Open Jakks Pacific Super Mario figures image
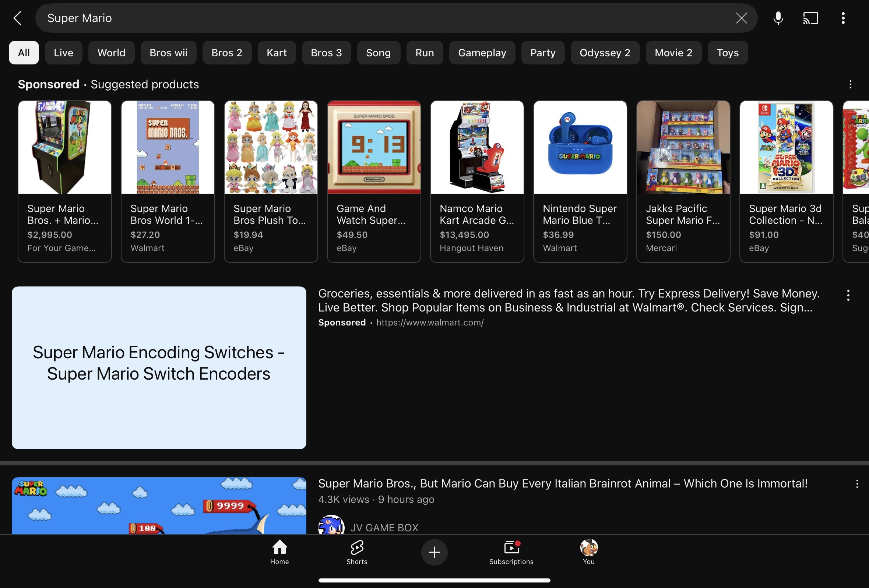 point(683,147)
